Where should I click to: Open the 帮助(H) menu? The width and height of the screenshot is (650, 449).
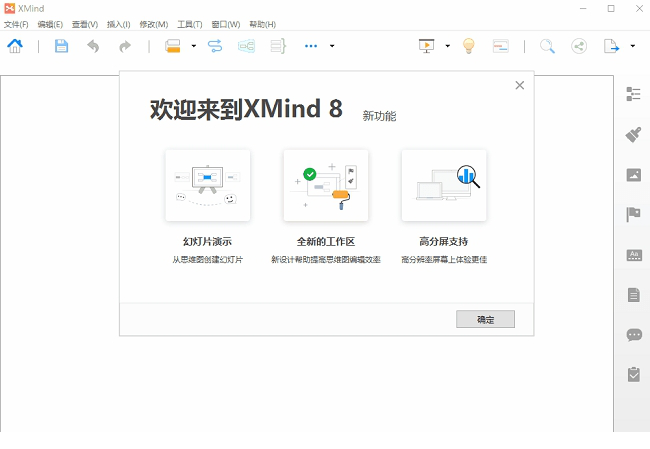pos(262,24)
